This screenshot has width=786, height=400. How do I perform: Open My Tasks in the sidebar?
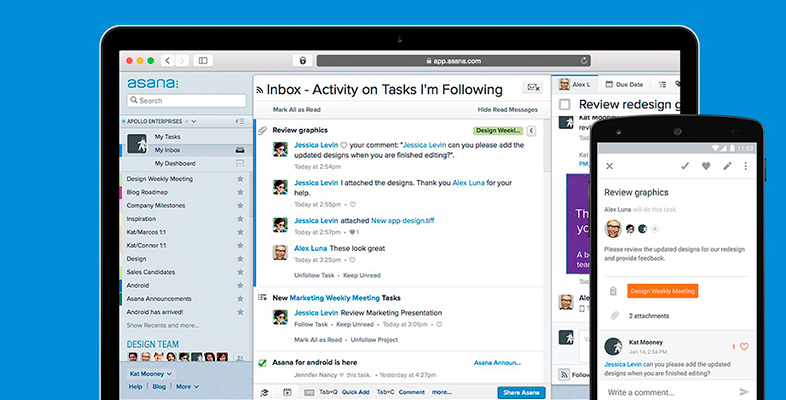(167, 136)
